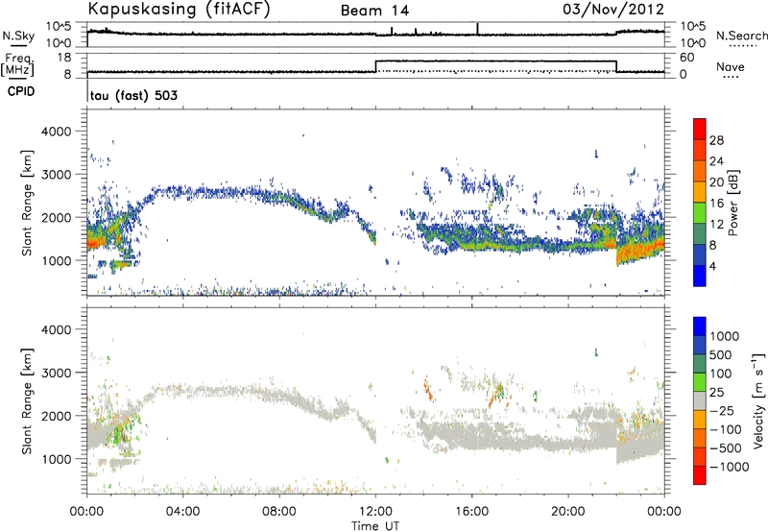Pick the Velocity segment between -25 and -100
768x532 pixels.
coord(700,420)
